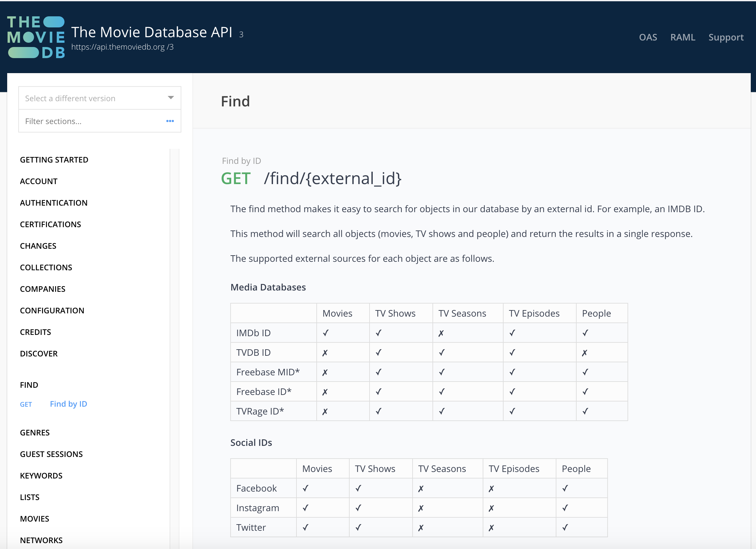Click the Guest Sessions sidebar item
Image resolution: width=756 pixels, height=549 pixels.
(x=51, y=454)
